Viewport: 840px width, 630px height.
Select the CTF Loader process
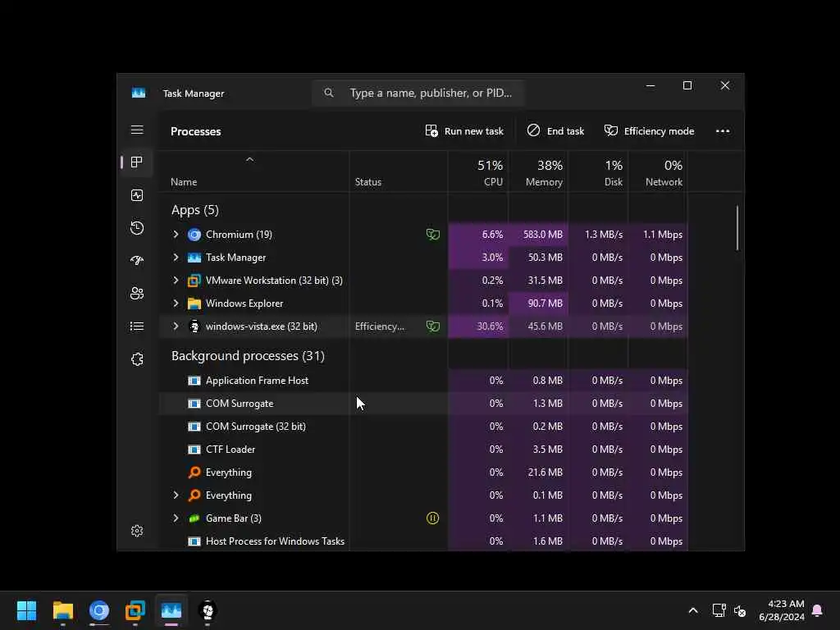[x=423, y=450]
